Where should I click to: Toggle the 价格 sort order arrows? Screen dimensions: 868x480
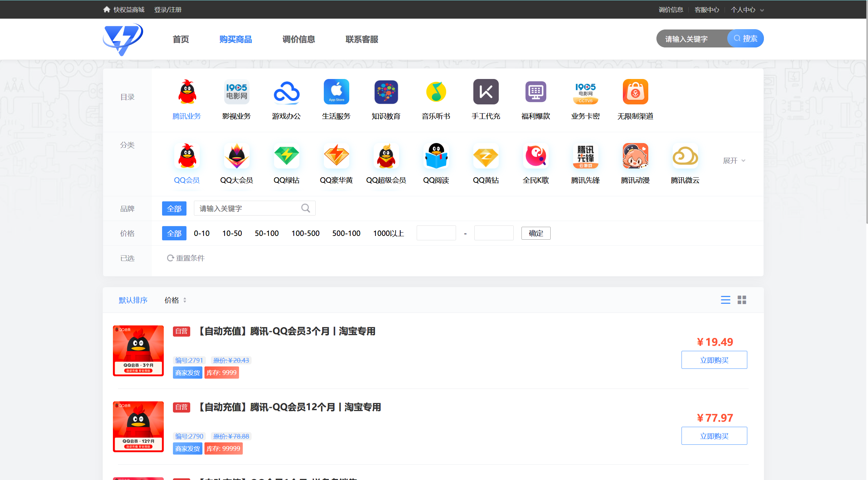(x=184, y=300)
